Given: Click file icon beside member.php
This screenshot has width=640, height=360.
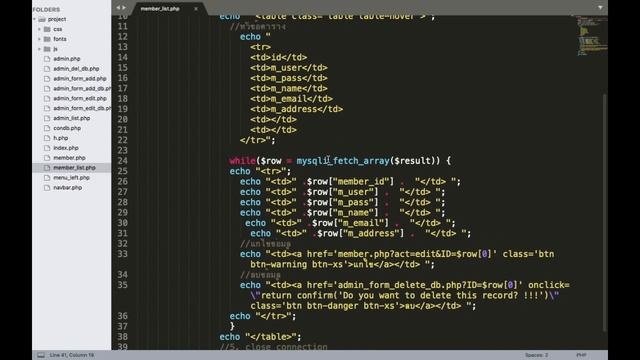Looking at the screenshot, I should tap(47, 158).
